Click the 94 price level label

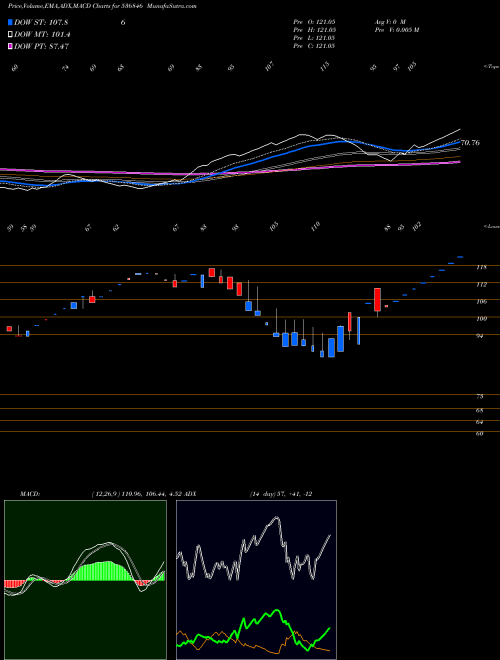pyautogui.click(x=479, y=336)
